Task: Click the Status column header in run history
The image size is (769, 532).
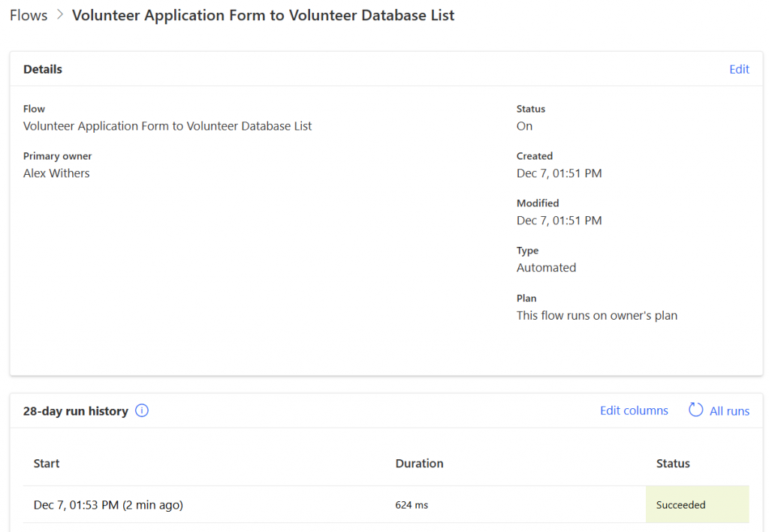Action: click(673, 464)
